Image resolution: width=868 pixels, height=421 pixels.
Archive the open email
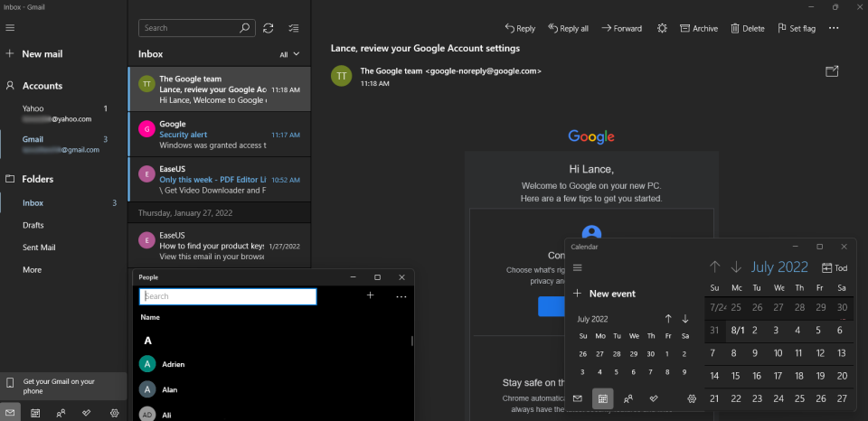tap(699, 28)
